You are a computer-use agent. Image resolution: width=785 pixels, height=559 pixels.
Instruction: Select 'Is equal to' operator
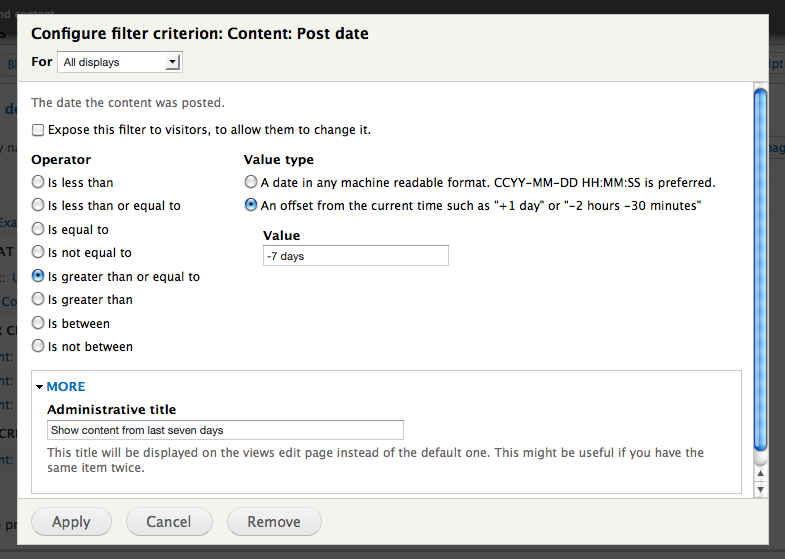point(38,230)
